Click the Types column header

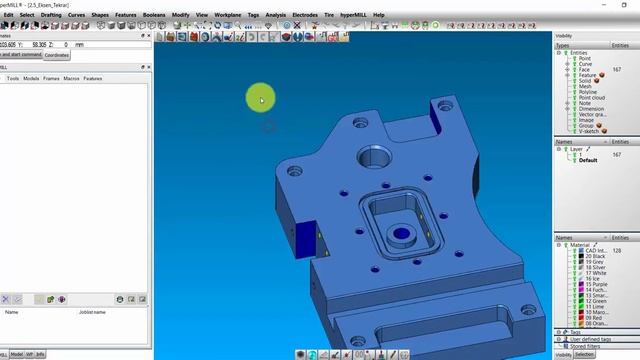coord(582,45)
